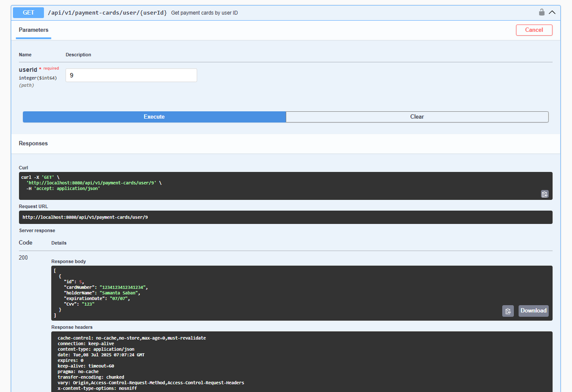
Task: Click the cvv value "123"
Action: pyautogui.click(x=88, y=304)
